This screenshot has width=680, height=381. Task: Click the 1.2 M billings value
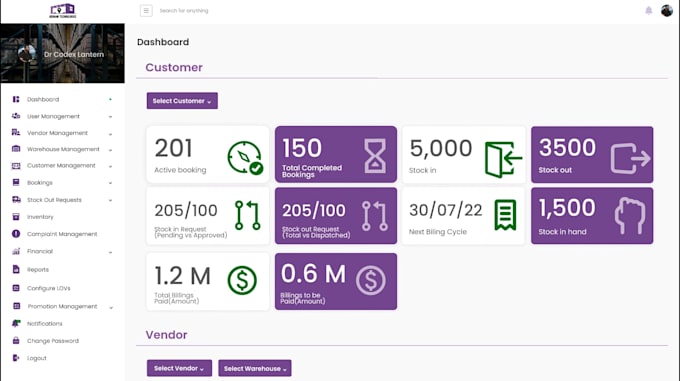pyautogui.click(x=183, y=276)
